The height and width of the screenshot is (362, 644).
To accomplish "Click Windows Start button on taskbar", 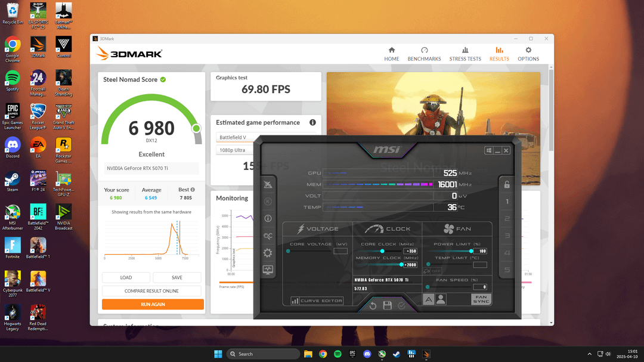I will coord(218,354).
